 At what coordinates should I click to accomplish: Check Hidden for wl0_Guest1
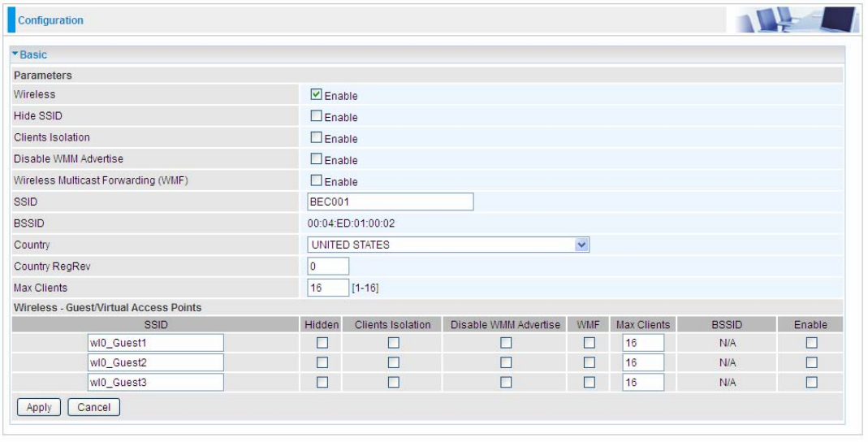(322, 343)
